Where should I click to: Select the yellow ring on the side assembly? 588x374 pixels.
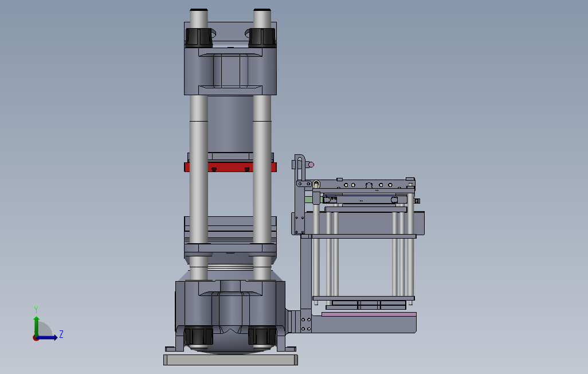click(x=316, y=184)
